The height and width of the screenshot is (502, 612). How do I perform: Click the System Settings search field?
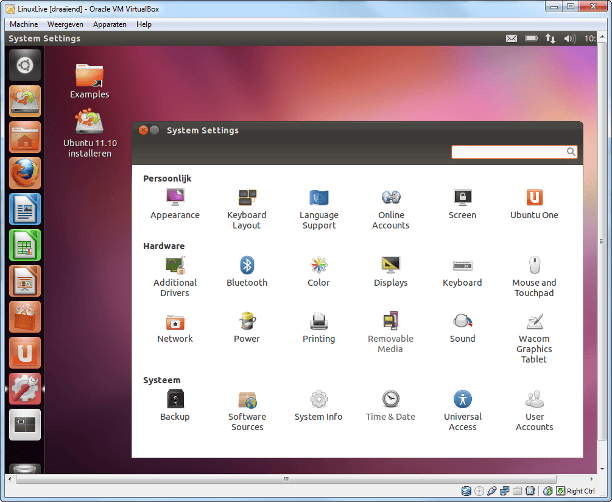coord(514,152)
